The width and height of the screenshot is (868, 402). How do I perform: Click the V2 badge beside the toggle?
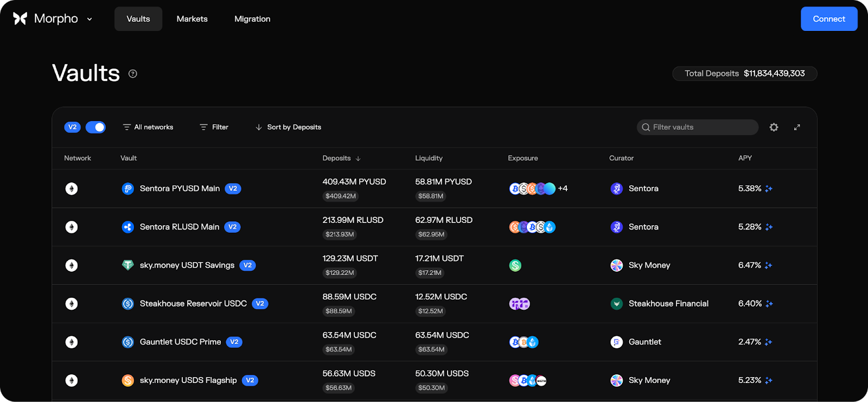(72, 127)
